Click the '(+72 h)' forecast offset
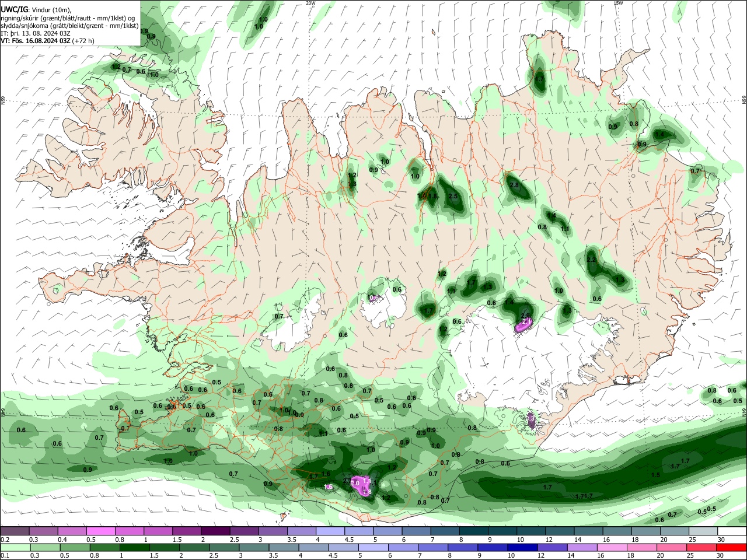747x560 pixels. click(x=83, y=41)
